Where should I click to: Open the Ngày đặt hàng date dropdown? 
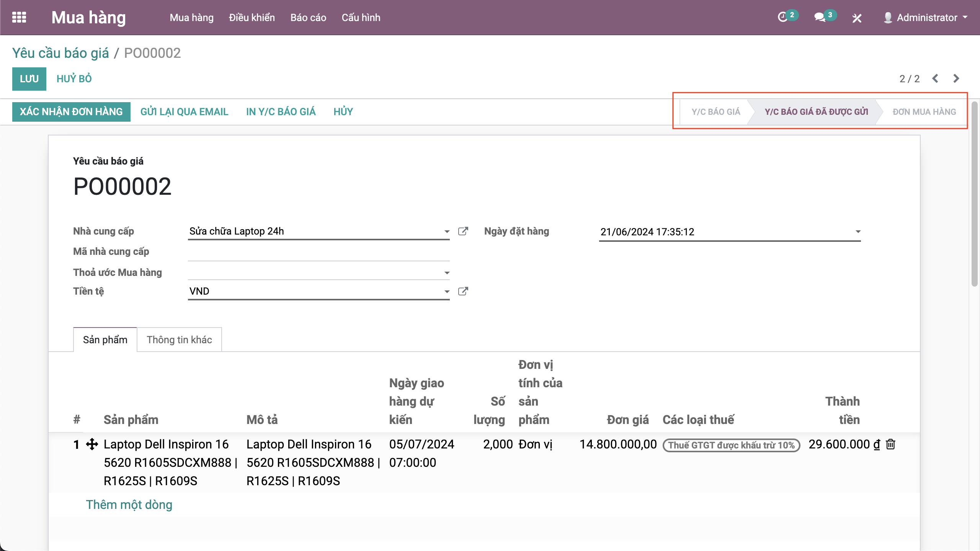point(858,231)
